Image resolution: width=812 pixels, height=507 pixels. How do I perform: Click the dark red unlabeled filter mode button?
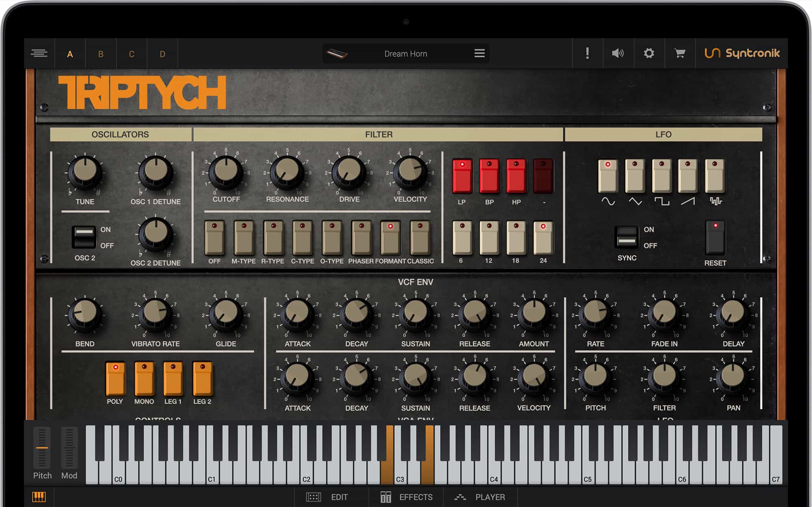coord(543,176)
